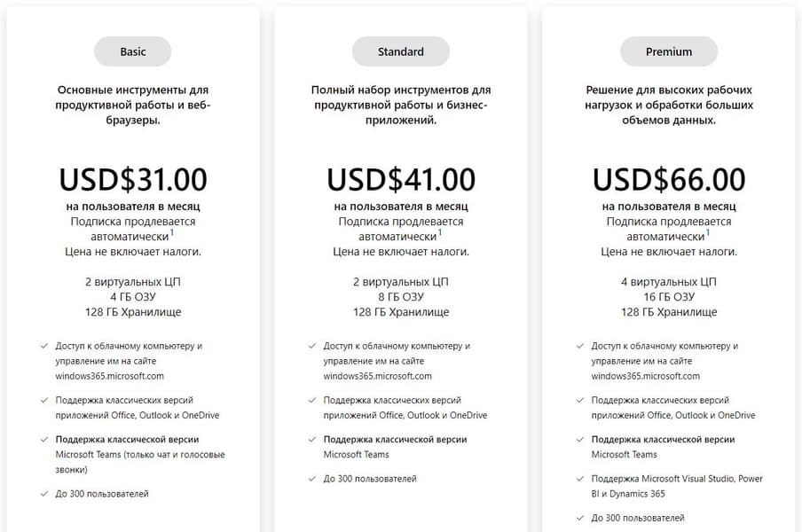Select the Premium plan pill
802x532 pixels.
[x=669, y=51]
